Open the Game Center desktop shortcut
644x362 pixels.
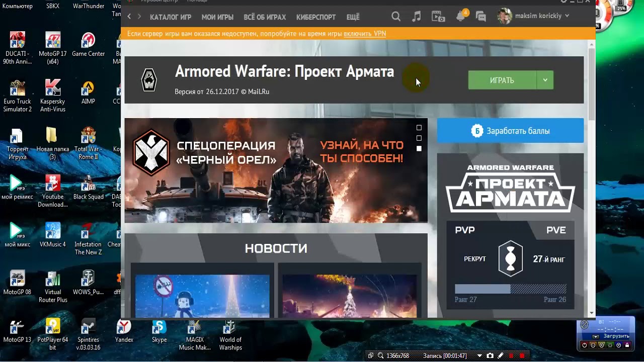coord(88,45)
